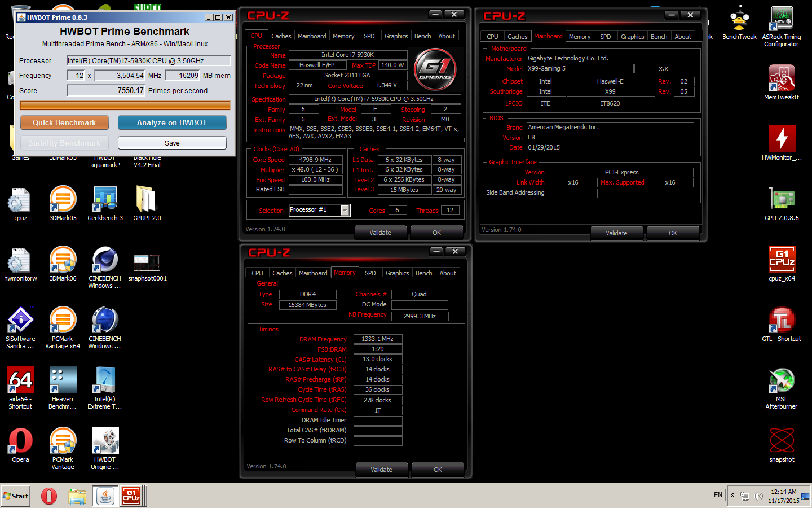Open About tab in Mainboard CPU-Z window

pos(683,37)
